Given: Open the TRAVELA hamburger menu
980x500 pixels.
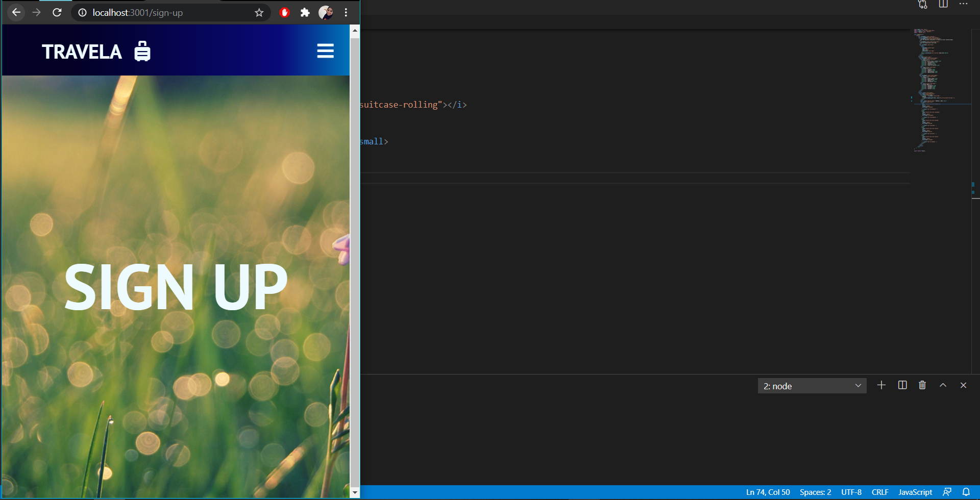Looking at the screenshot, I should click(x=325, y=51).
